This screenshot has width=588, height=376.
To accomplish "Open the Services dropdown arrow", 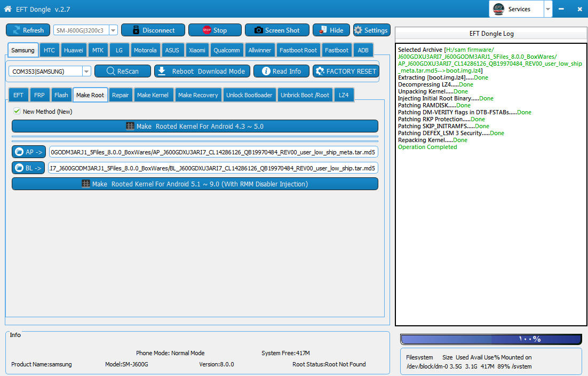I will 547,9.
